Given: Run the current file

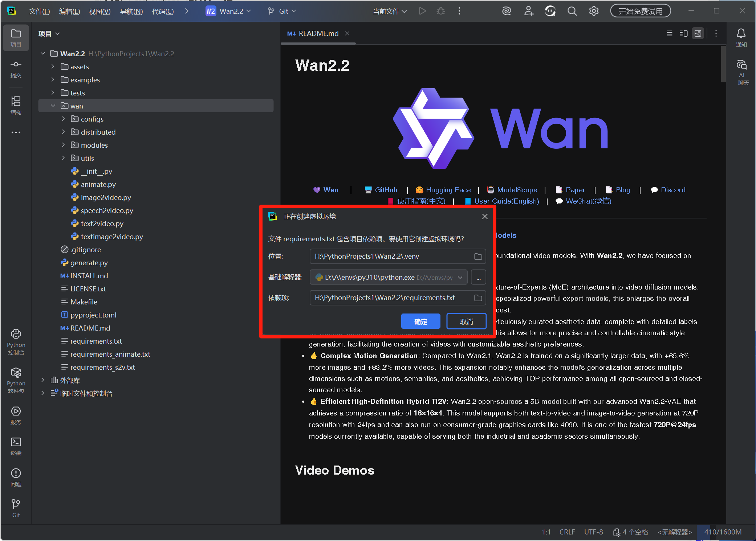Looking at the screenshot, I should pos(422,11).
